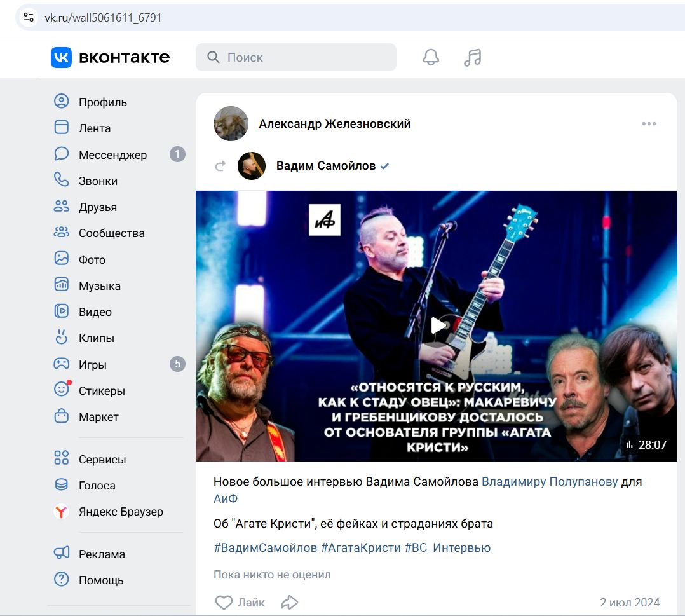Click the Голоса coins icon

(62, 484)
